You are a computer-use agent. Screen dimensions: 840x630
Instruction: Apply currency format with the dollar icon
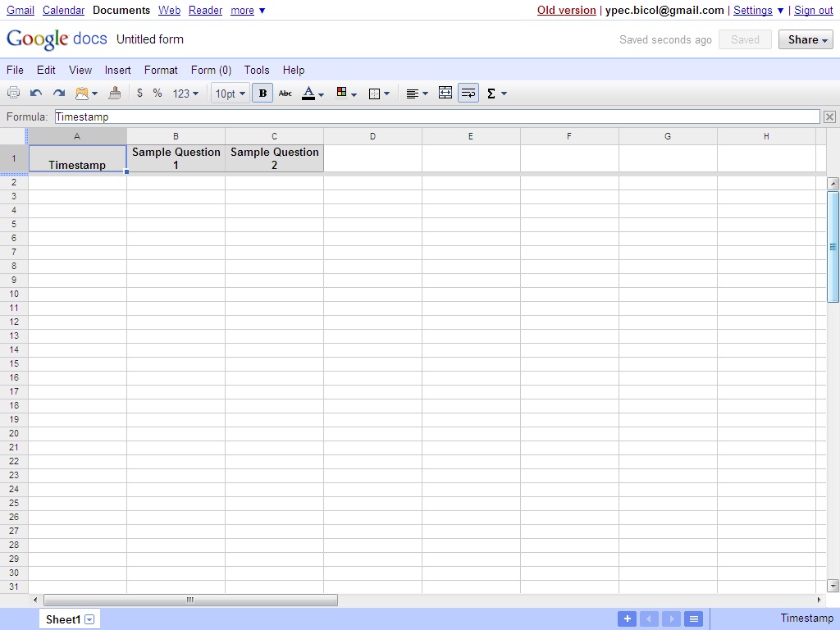click(139, 93)
